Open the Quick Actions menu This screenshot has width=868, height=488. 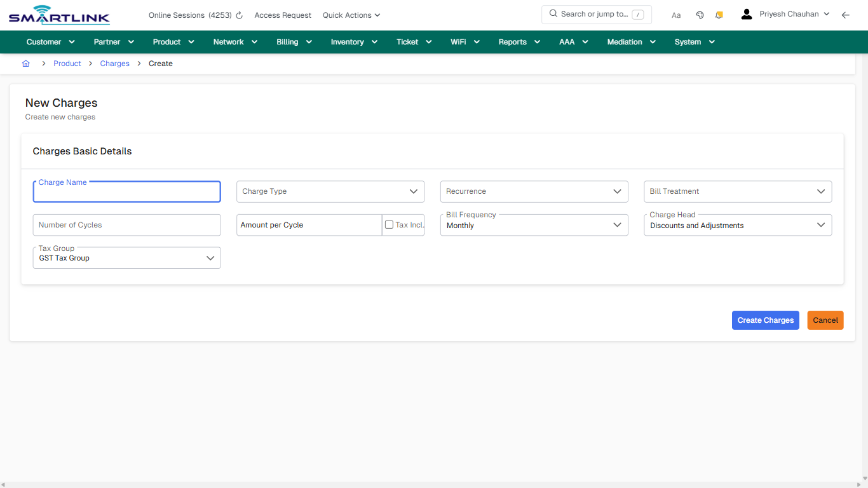click(351, 15)
